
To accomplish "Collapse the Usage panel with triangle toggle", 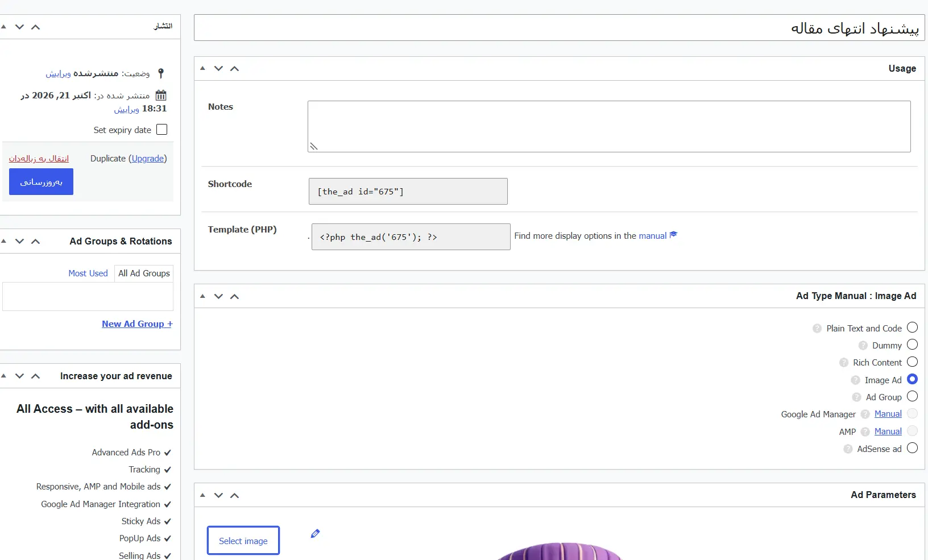I will point(202,68).
